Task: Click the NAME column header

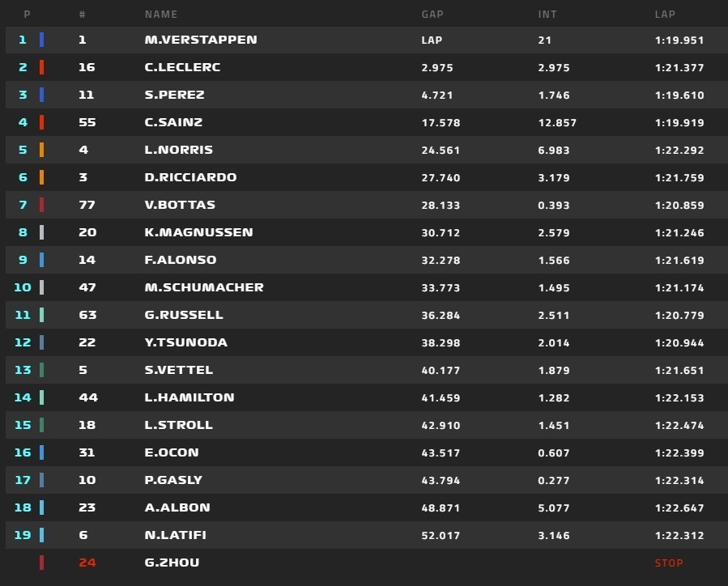Action: [x=160, y=15]
